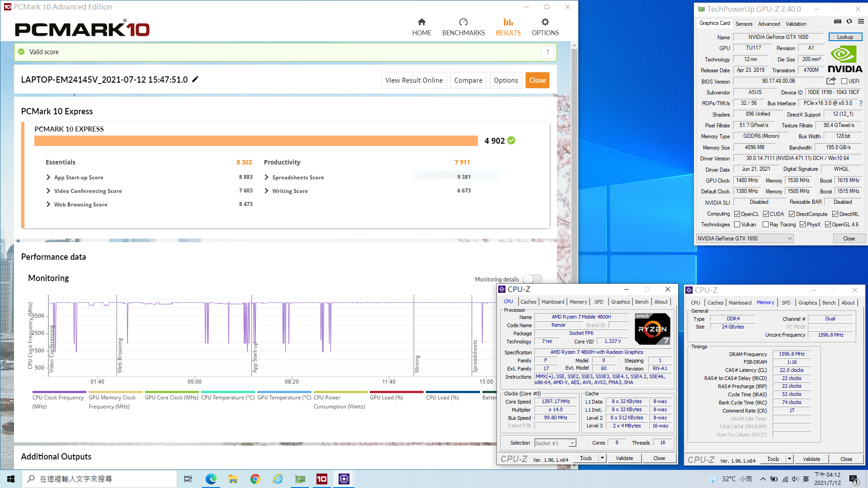The height and width of the screenshot is (488, 868).
Task: Go to PCMark HOME icon
Action: point(421,22)
